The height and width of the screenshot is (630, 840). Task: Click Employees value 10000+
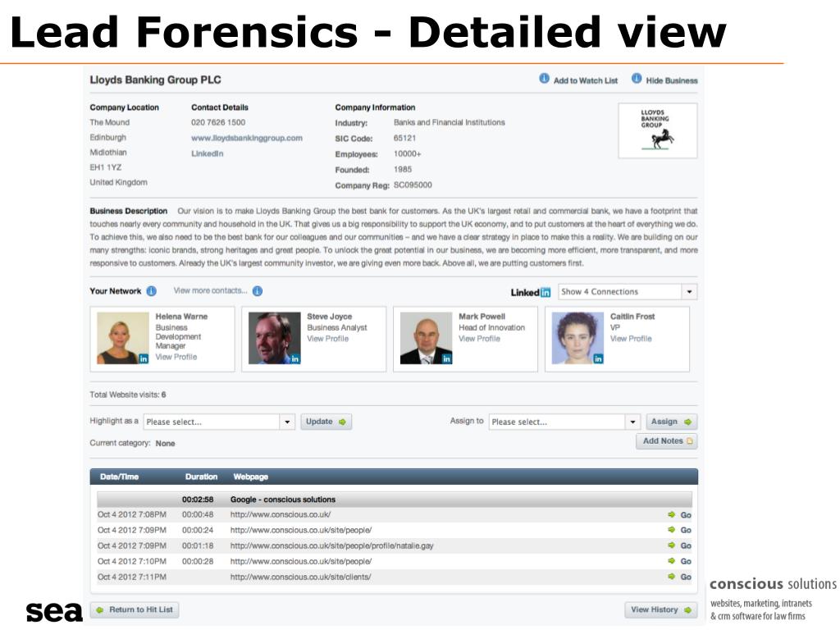click(x=407, y=153)
